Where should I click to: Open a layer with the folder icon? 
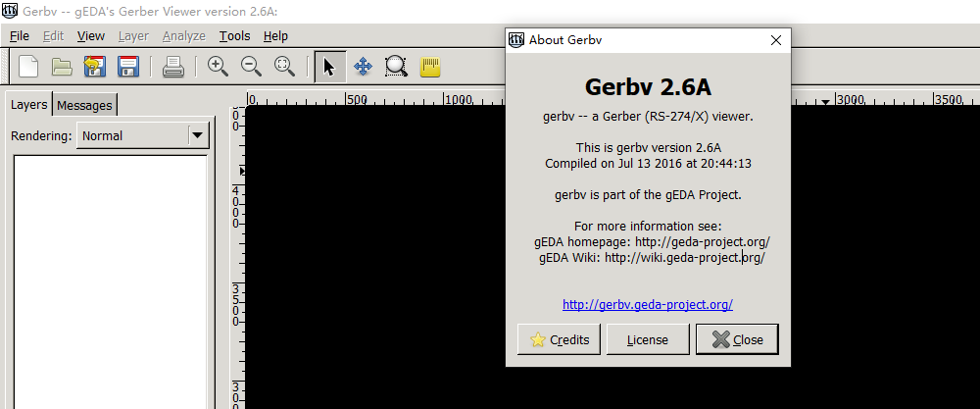point(62,66)
